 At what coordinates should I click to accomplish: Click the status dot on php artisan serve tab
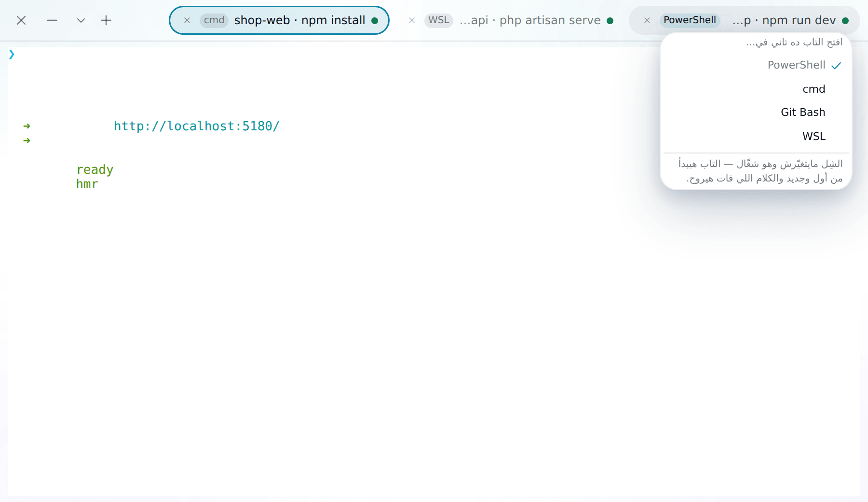coord(610,21)
